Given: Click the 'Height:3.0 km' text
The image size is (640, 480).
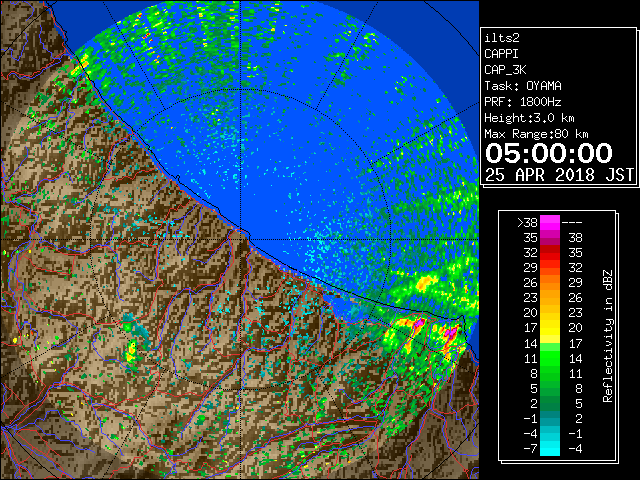Looking at the screenshot, I should click(529, 118).
